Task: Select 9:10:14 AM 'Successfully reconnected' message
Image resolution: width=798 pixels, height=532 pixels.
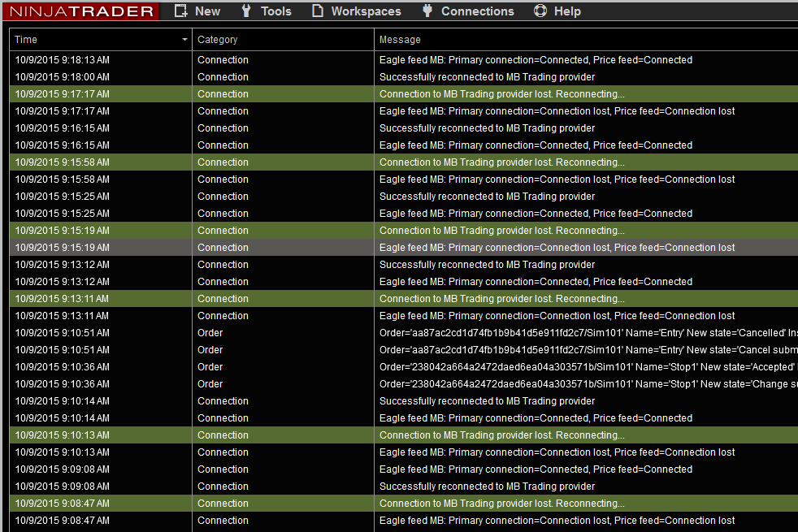Action: click(487, 400)
